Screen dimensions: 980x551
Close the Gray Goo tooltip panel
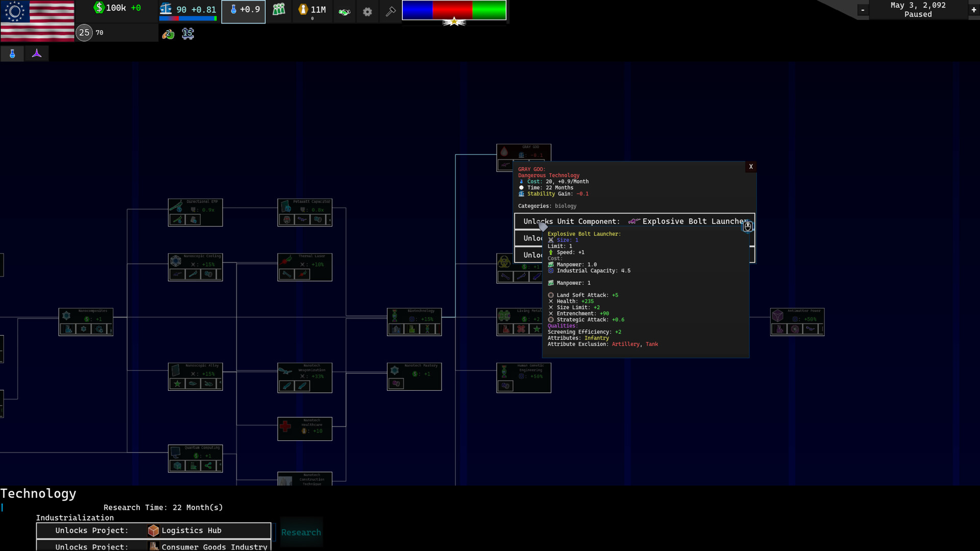[750, 167]
